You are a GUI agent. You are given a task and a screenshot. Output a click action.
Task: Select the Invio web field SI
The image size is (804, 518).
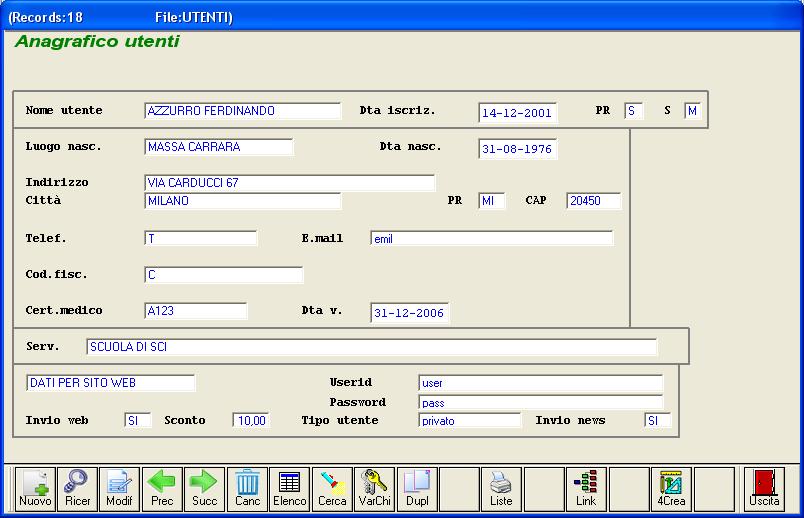(x=137, y=421)
